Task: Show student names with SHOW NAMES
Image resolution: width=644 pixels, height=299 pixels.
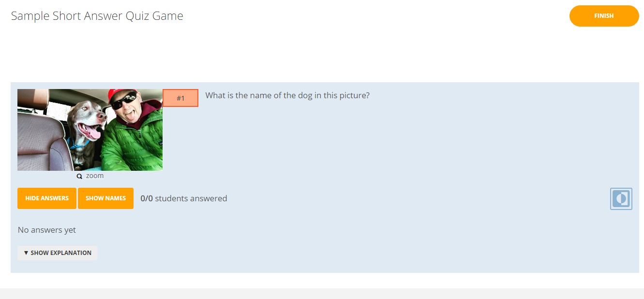Action: pos(105,198)
